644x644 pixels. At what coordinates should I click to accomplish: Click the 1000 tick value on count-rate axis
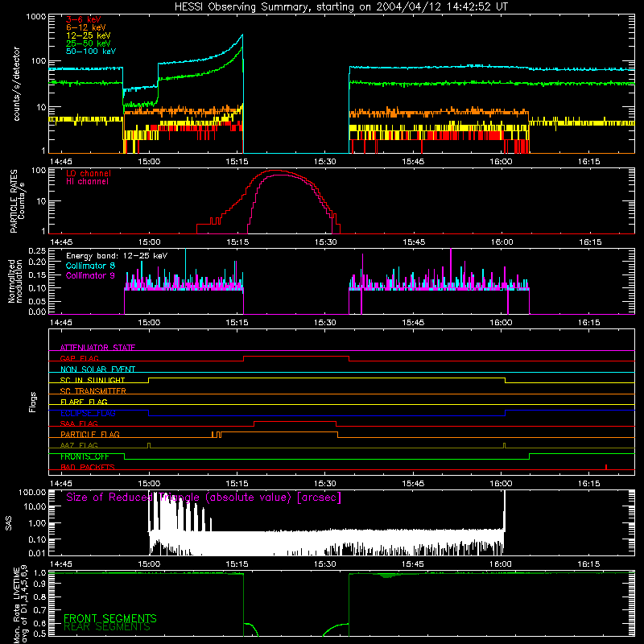tap(35, 17)
